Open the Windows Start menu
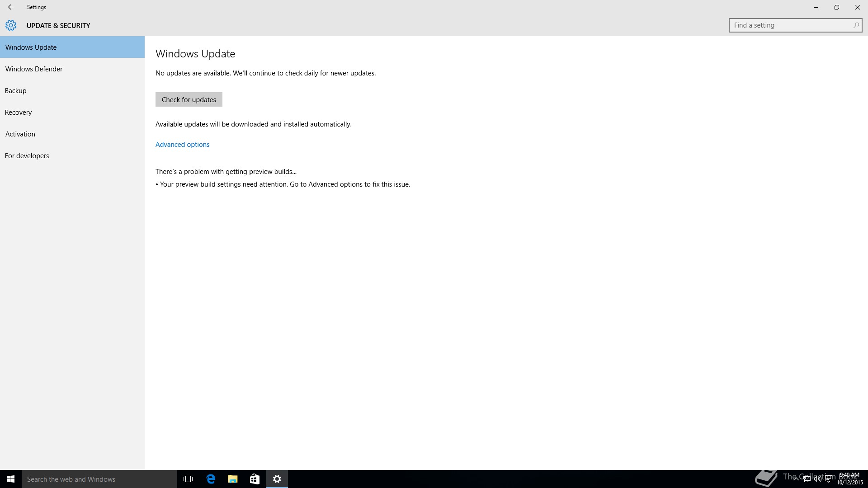 click(x=11, y=479)
